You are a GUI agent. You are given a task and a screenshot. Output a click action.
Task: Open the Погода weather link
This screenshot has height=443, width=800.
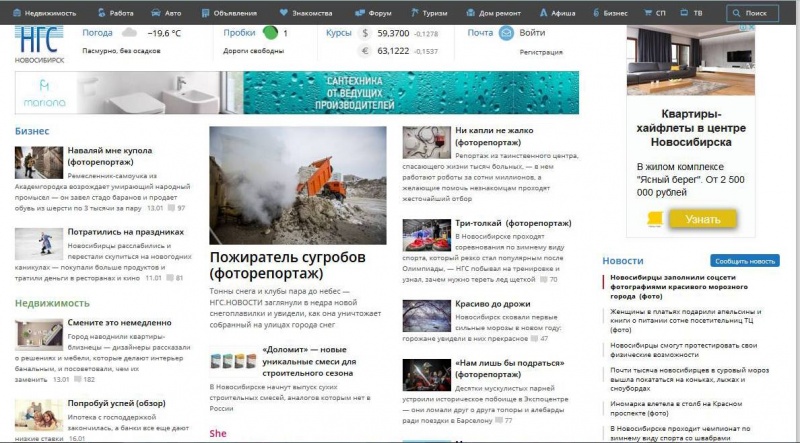click(x=97, y=33)
